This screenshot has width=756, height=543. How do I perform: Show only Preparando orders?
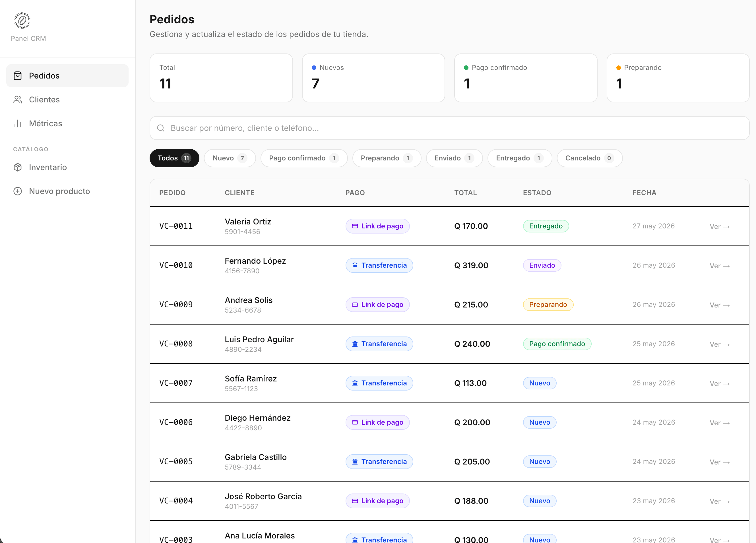click(x=387, y=158)
